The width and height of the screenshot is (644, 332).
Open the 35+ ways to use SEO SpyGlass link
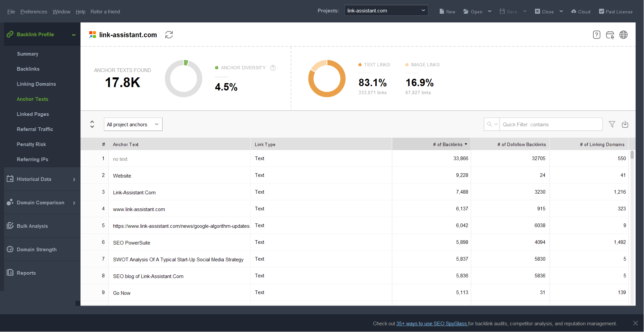pyautogui.click(x=432, y=324)
